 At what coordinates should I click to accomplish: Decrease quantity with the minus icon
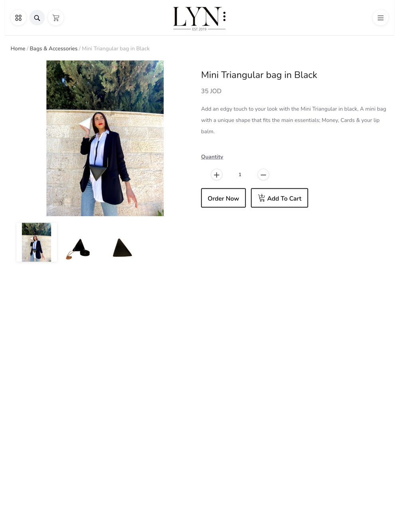(263, 175)
